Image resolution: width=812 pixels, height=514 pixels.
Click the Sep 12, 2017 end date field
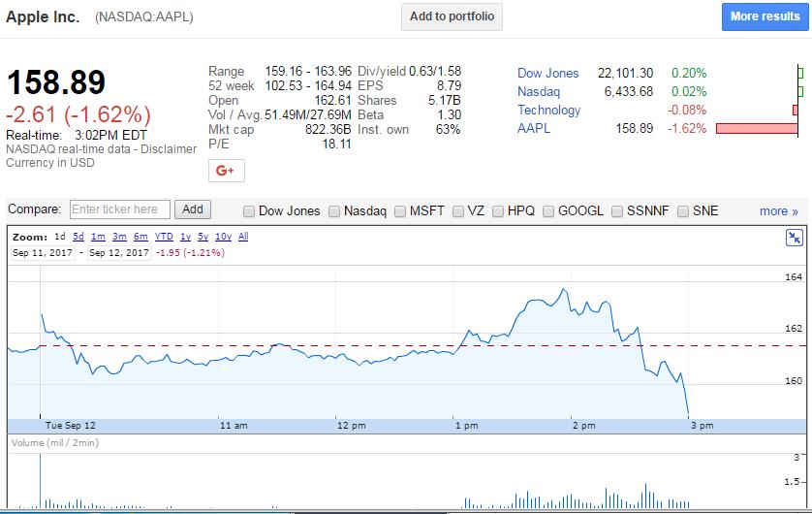(119, 253)
